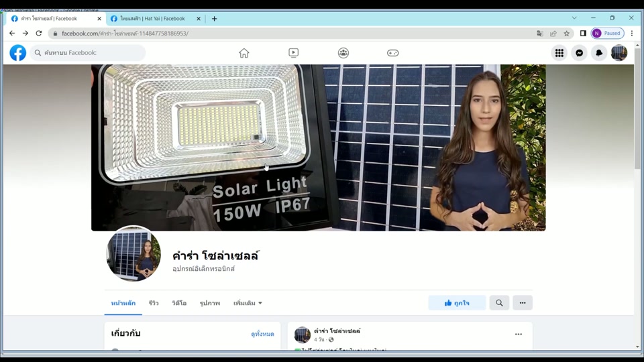Open the ดูทั้งหมด link in About section
Screen dimensions: 644x362
pyautogui.click(x=262, y=334)
